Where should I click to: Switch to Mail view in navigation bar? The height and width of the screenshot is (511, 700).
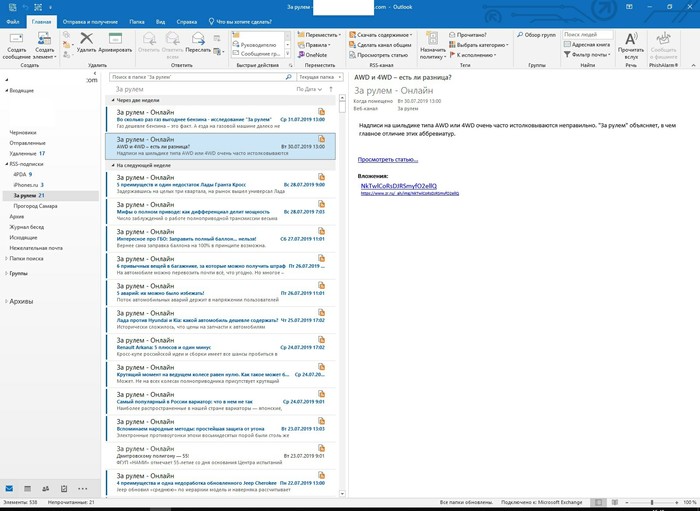pos(11,488)
